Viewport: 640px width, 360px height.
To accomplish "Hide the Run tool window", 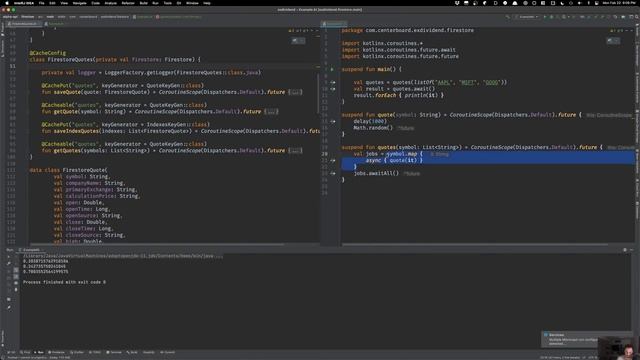I will 632,250.
